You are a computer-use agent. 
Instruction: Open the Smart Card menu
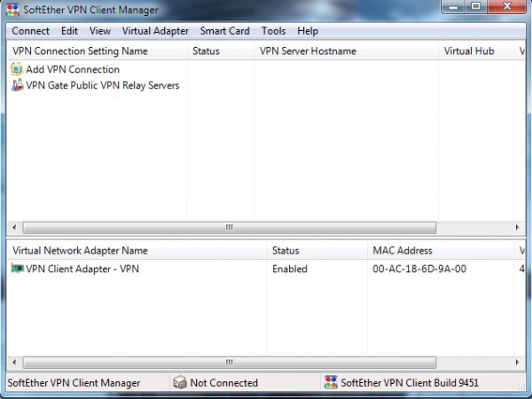224,31
